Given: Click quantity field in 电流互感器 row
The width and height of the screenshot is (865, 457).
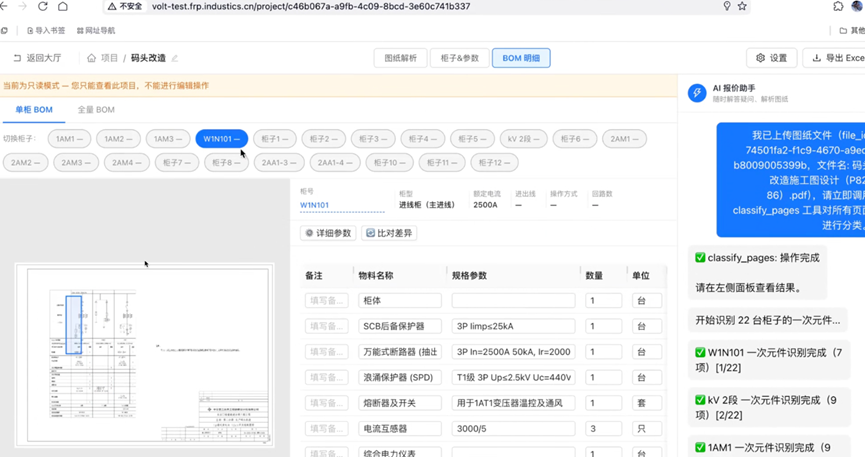Looking at the screenshot, I should 604,428.
